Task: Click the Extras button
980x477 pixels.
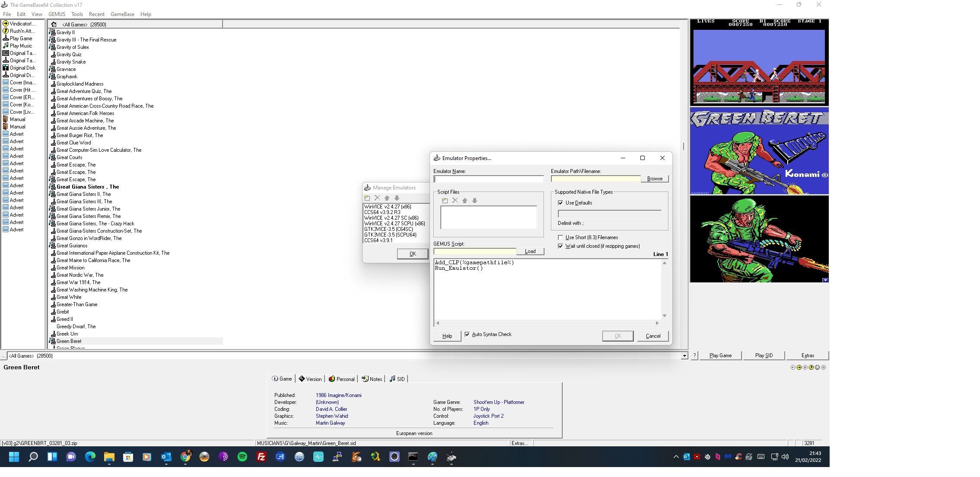Action: pyautogui.click(x=808, y=355)
